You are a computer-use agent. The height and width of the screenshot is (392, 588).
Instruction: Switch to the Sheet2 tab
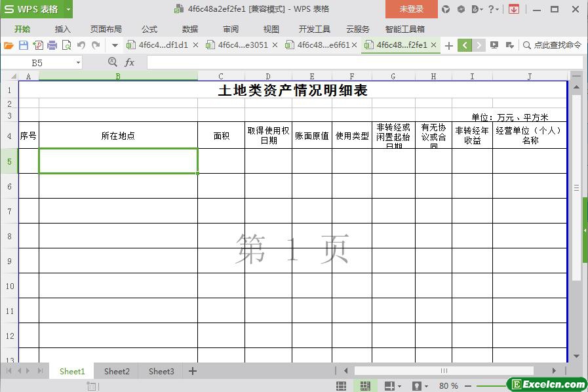pos(117,371)
